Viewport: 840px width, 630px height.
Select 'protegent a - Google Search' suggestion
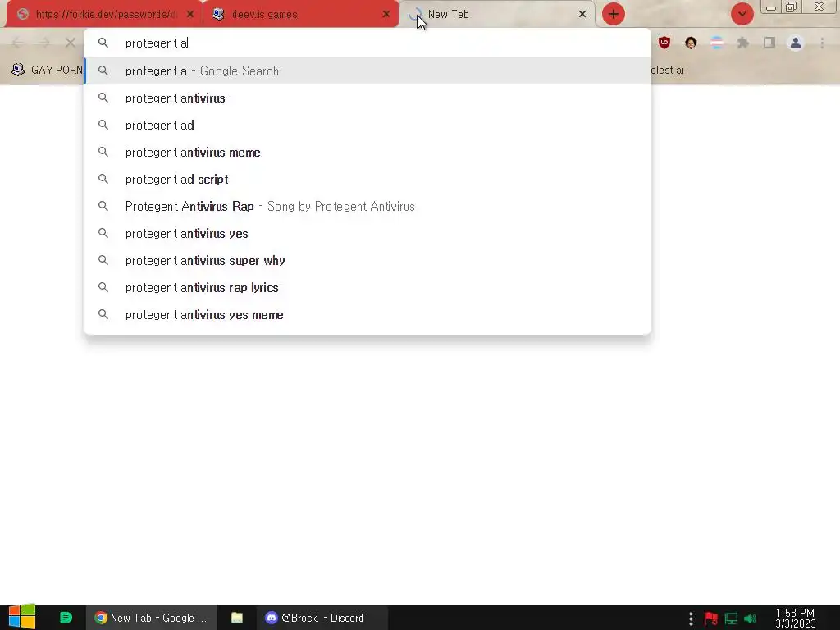367,71
